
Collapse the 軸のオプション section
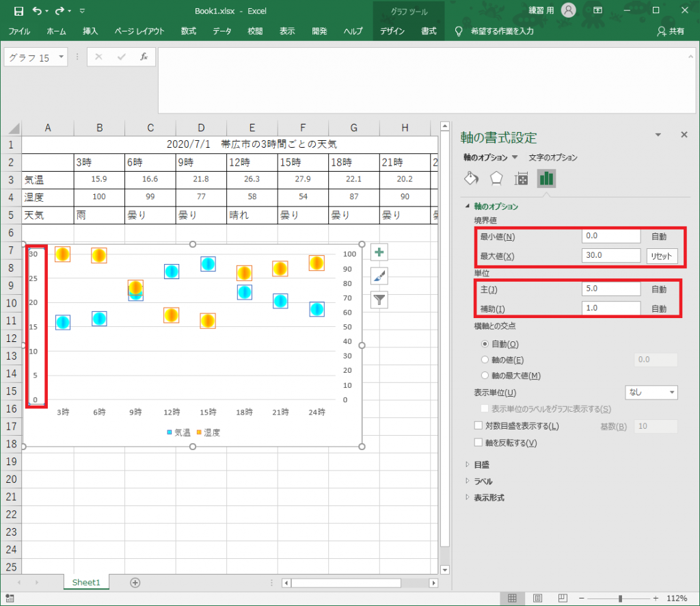[x=468, y=206]
